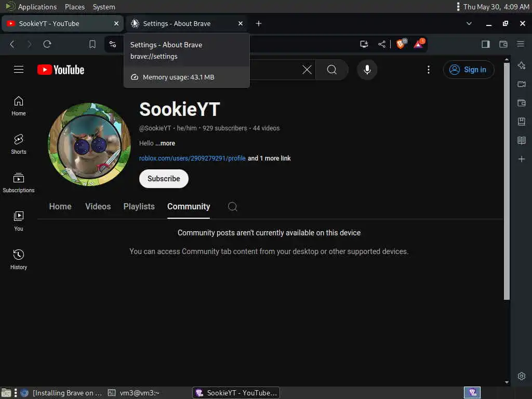Reload the current page
This screenshot has height=399, width=532.
coord(47,44)
